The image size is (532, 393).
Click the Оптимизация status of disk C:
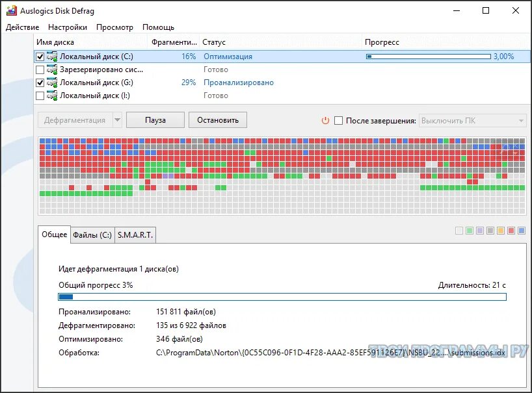tap(228, 57)
